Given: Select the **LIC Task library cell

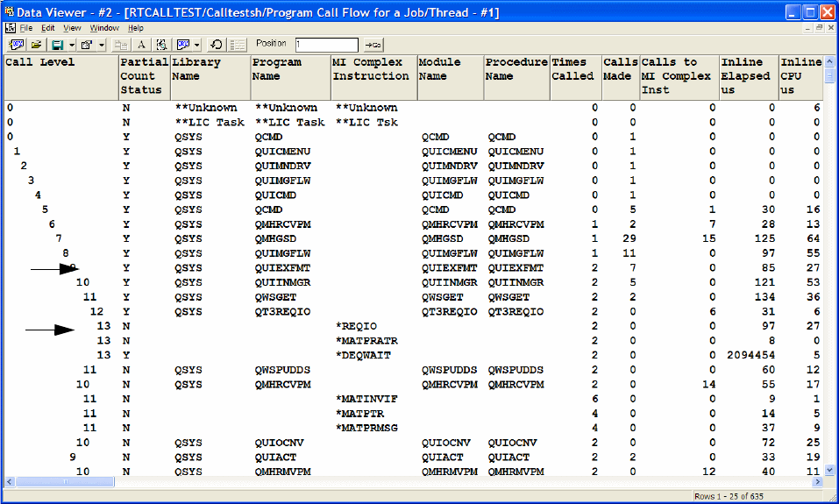Looking at the screenshot, I should pyautogui.click(x=210, y=123).
